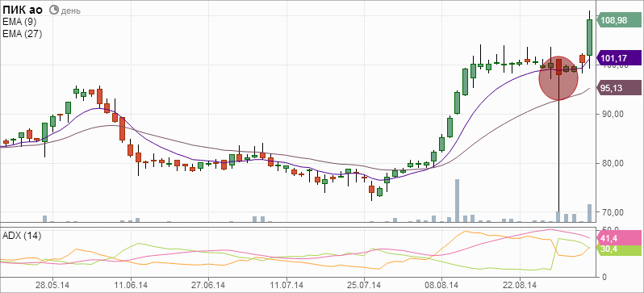Viewport: 644px width, 293px height.
Task: Click the ПИК ао ticker title
Action: pos(23,10)
